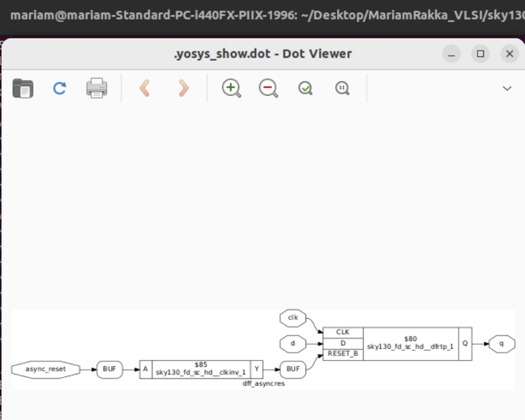
Task: Go back using the left chevron arrow
Action: tap(144, 89)
